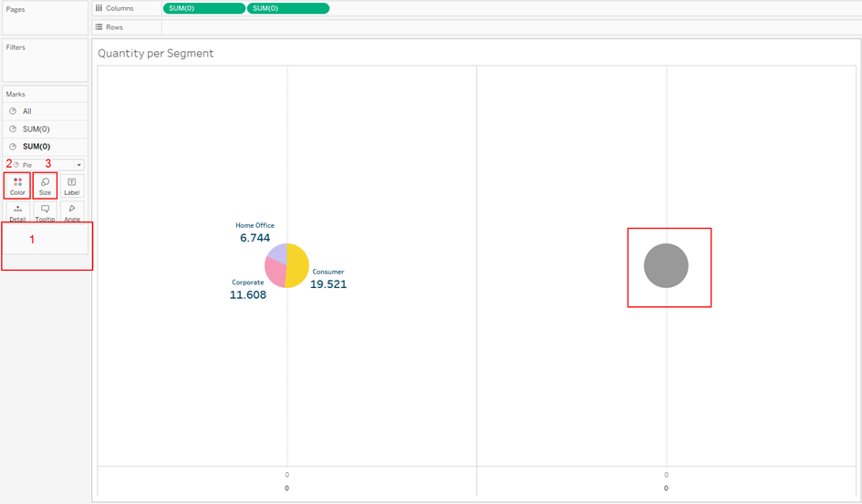The height and width of the screenshot is (504, 862).
Task: Click first SUM(0) pill in Columns
Action: click(x=204, y=8)
